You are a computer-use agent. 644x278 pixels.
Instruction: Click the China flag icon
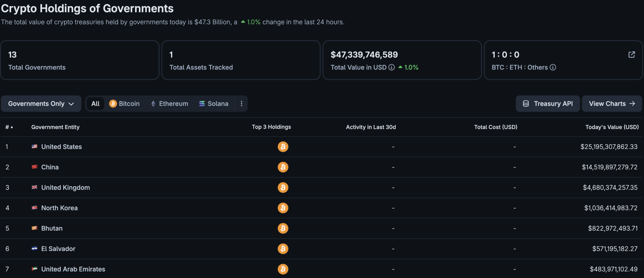tap(34, 167)
